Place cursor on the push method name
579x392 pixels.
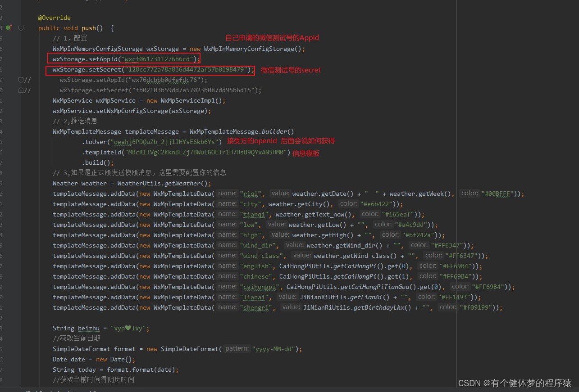[89, 28]
